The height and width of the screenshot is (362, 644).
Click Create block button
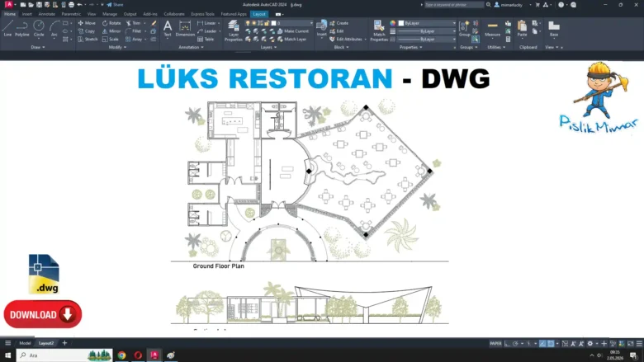(339, 23)
